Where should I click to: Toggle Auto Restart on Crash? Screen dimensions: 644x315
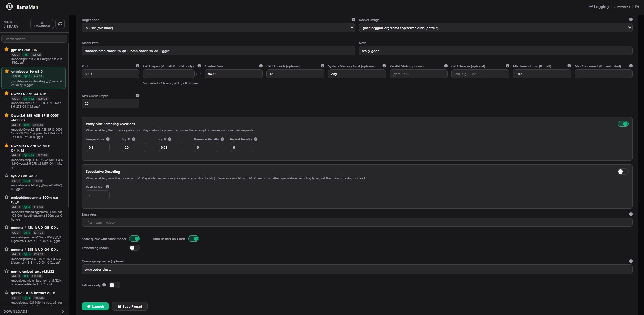(x=194, y=239)
